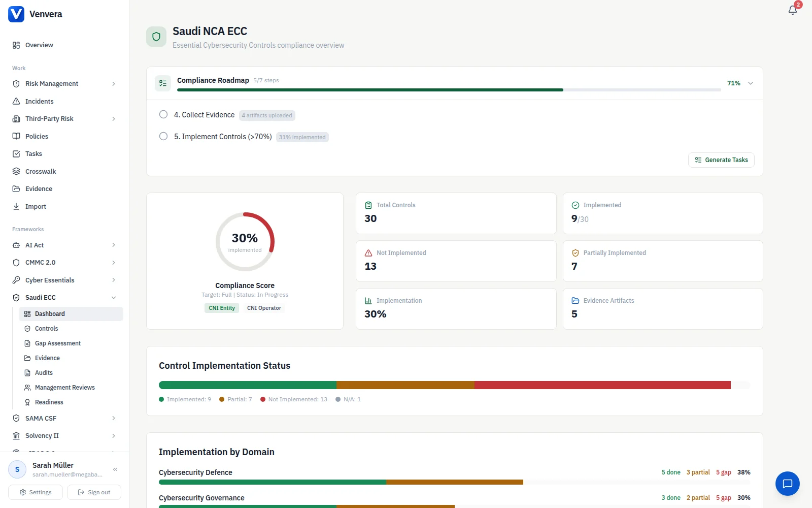812x508 pixels.
Task: Click the Risk Management shield icon
Action: [x=16, y=84]
